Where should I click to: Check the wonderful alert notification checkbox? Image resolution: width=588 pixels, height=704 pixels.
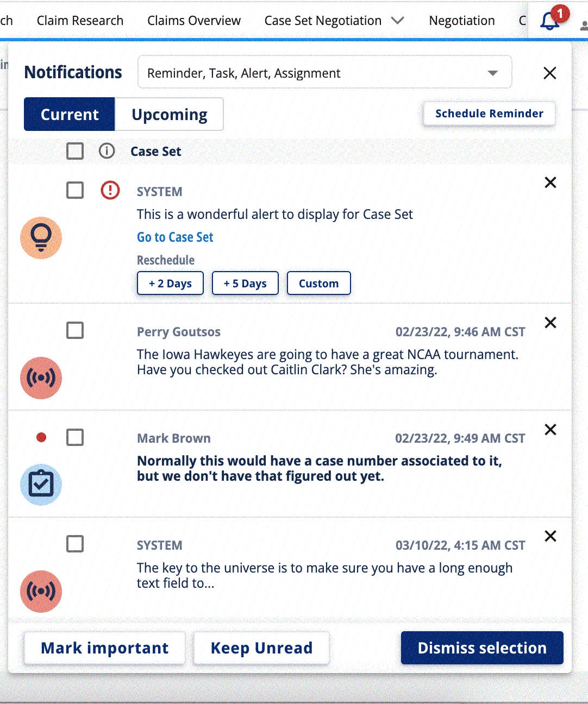coord(75,190)
